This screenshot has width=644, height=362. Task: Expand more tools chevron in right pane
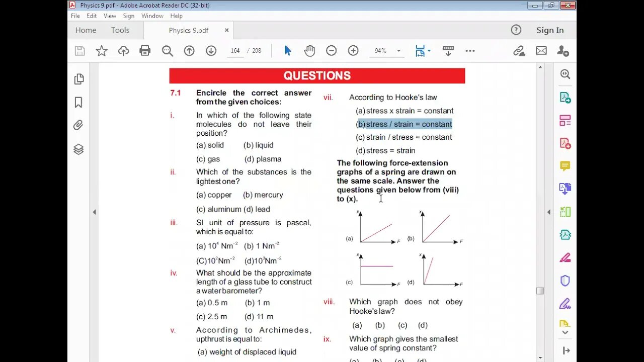pos(565,332)
